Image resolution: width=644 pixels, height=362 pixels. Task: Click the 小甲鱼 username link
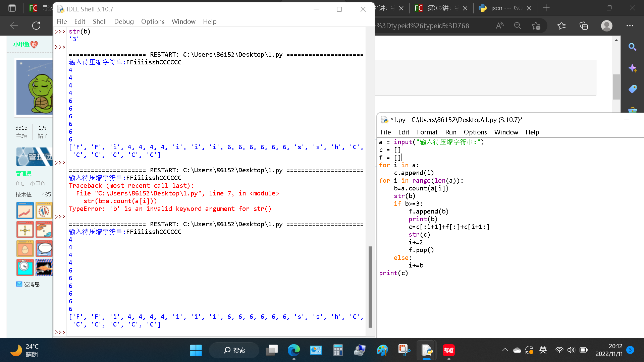pyautogui.click(x=21, y=44)
